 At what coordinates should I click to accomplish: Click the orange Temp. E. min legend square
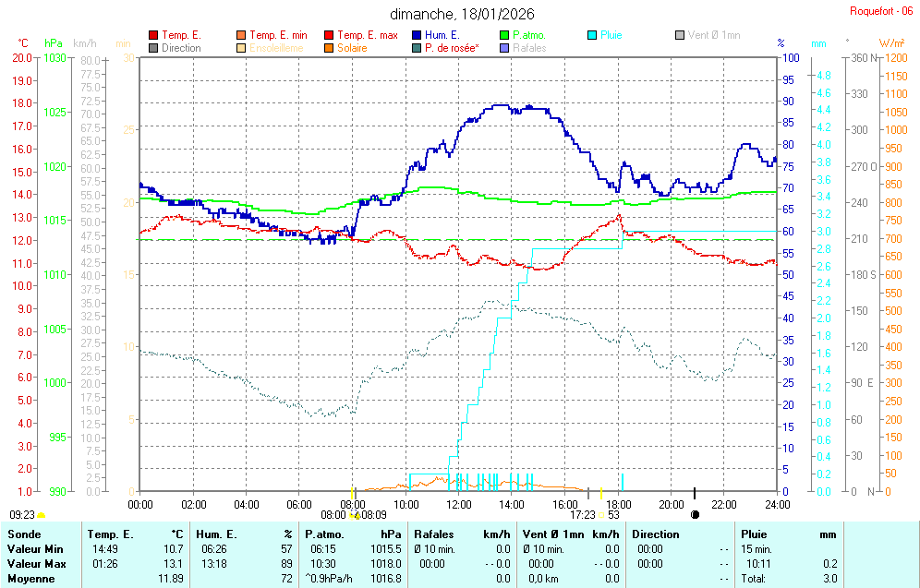tap(241, 35)
